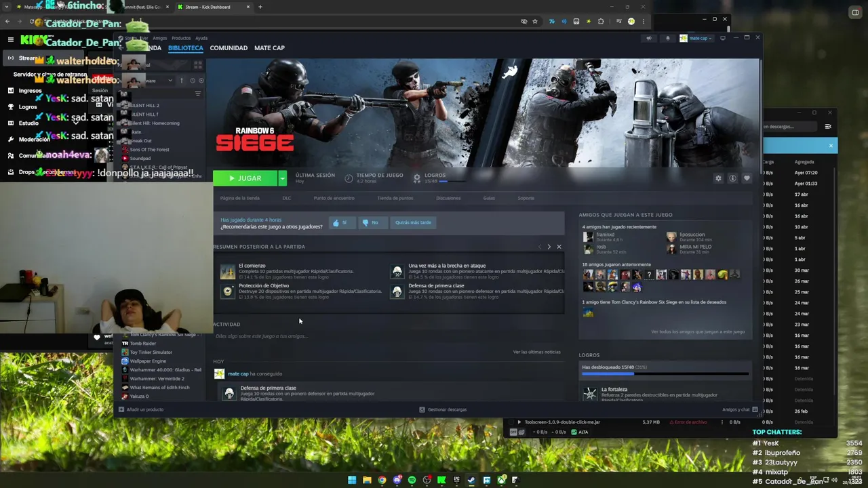Close the post-match summary panel
Image resolution: width=868 pixels, height=488 pixels.
[x=559, y=247]
